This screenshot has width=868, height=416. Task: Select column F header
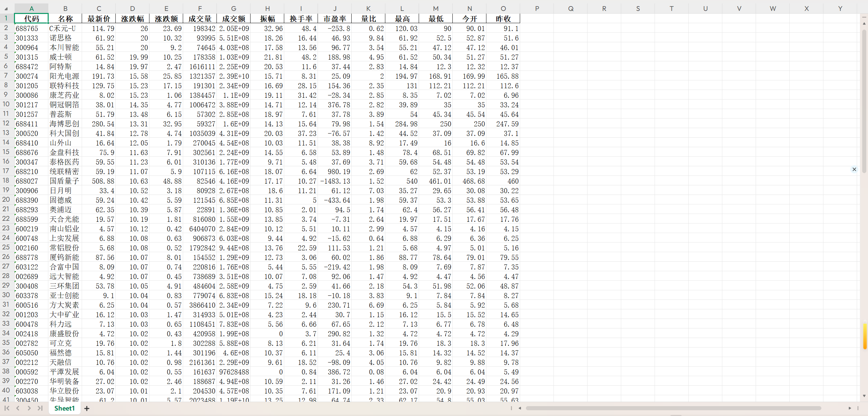click(200, 9)
